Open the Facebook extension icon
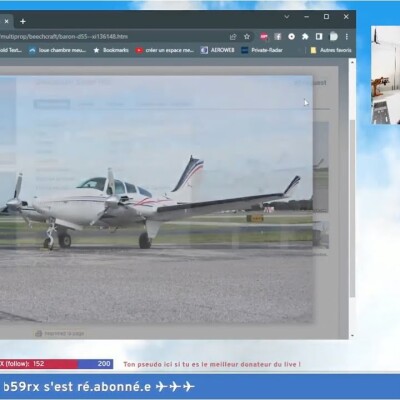The height and width of the screenshot is (400, 400). pyautogui.click(x=278, y=37)
